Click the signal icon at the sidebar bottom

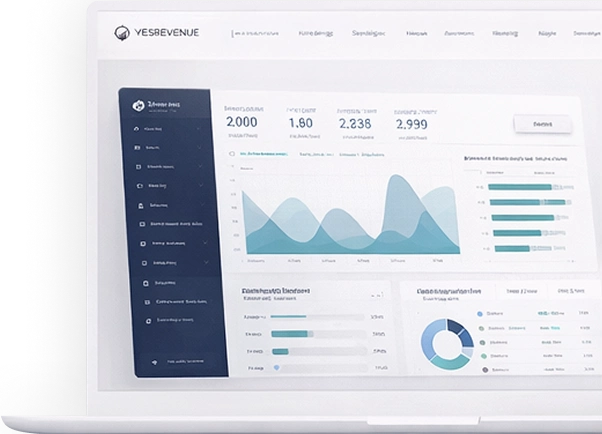pos(155,361)
